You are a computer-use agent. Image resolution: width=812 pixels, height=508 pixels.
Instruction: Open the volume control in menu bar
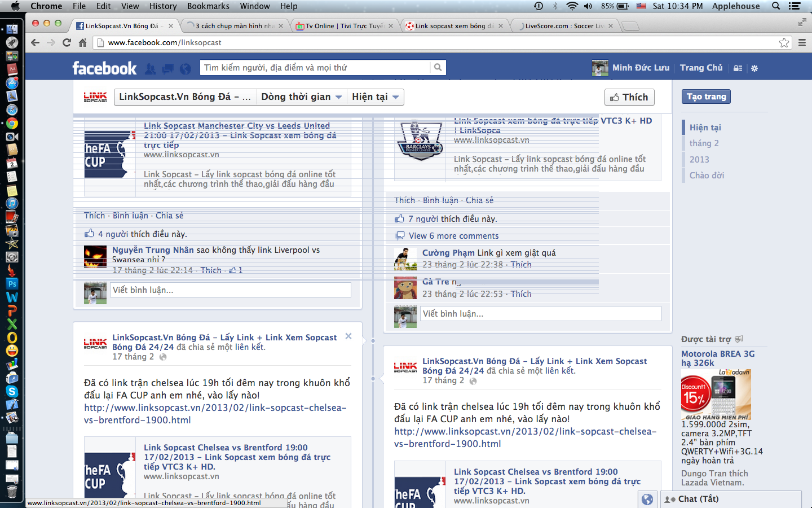[588, 6]
